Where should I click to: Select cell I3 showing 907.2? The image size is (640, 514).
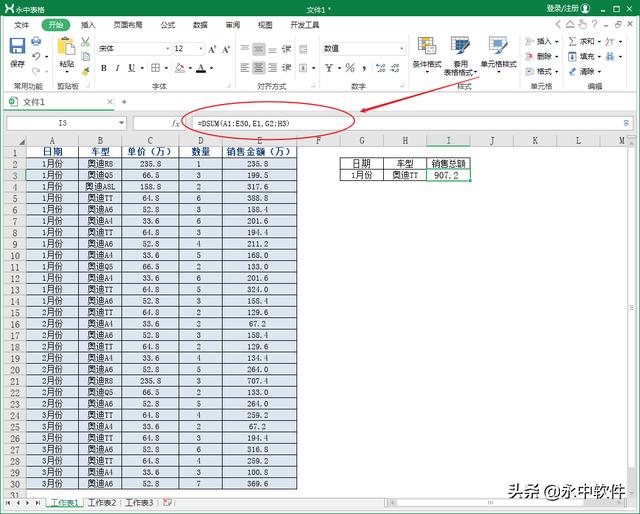point(448,176)
